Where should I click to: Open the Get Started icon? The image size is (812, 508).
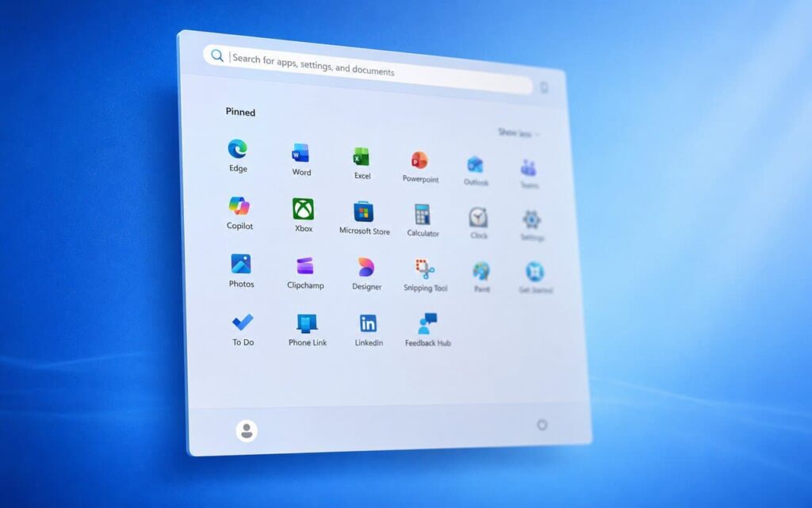(x=535, y=272)
